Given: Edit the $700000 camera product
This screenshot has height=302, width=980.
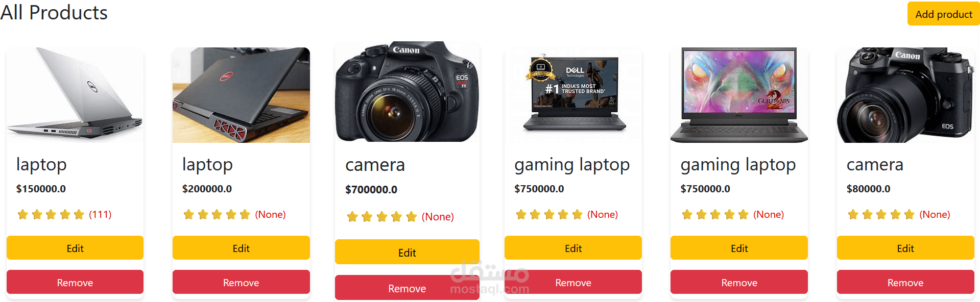Looking at the screenshot, I should click(x=407, y=252).
